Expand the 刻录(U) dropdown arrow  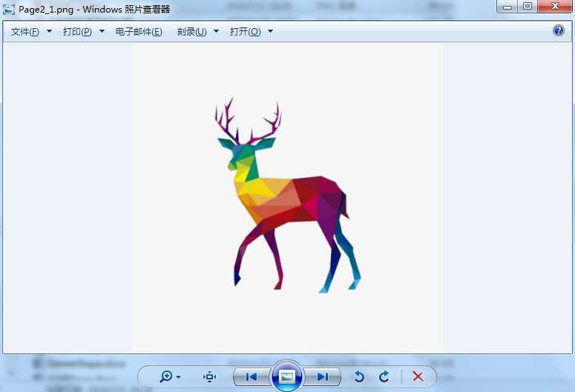(x=216, y=32)
